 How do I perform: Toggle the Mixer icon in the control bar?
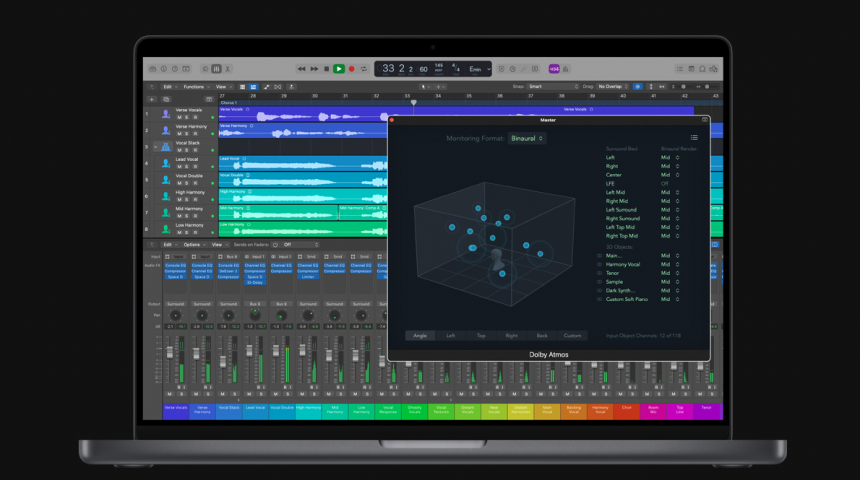217,69
